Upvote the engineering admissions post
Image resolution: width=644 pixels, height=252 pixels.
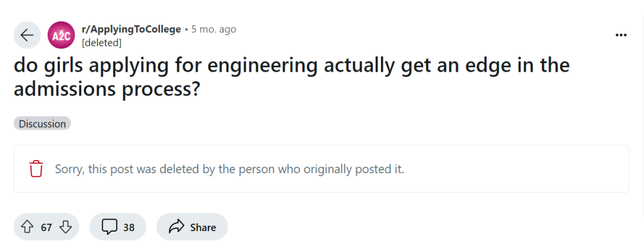[x=27, y=227]
